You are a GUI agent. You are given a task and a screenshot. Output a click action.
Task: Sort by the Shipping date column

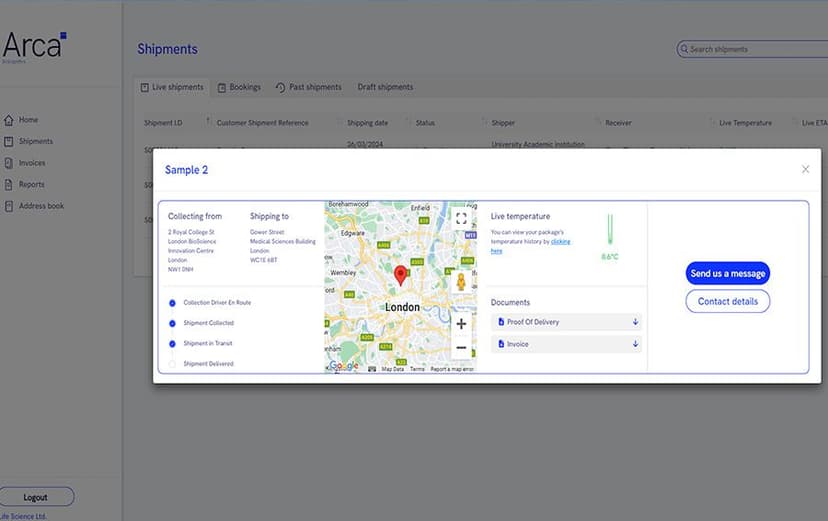pos(367,123)
